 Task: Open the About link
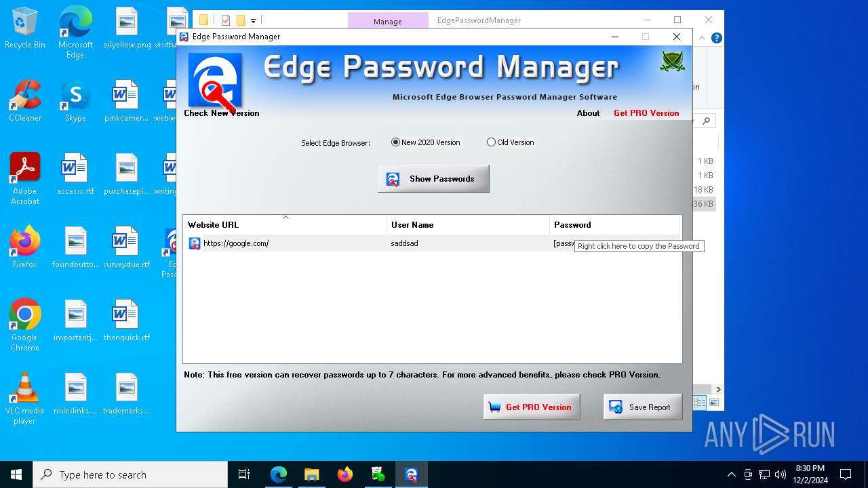588,113
